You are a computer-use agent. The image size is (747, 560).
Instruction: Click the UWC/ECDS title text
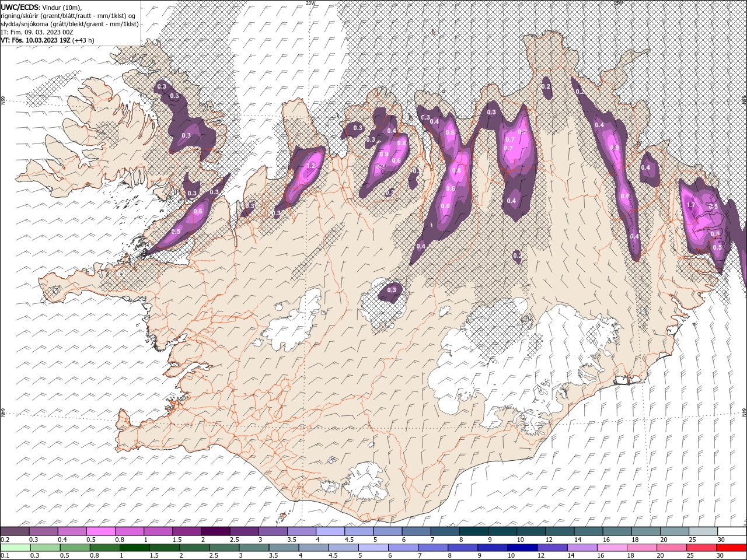(20, 6)
